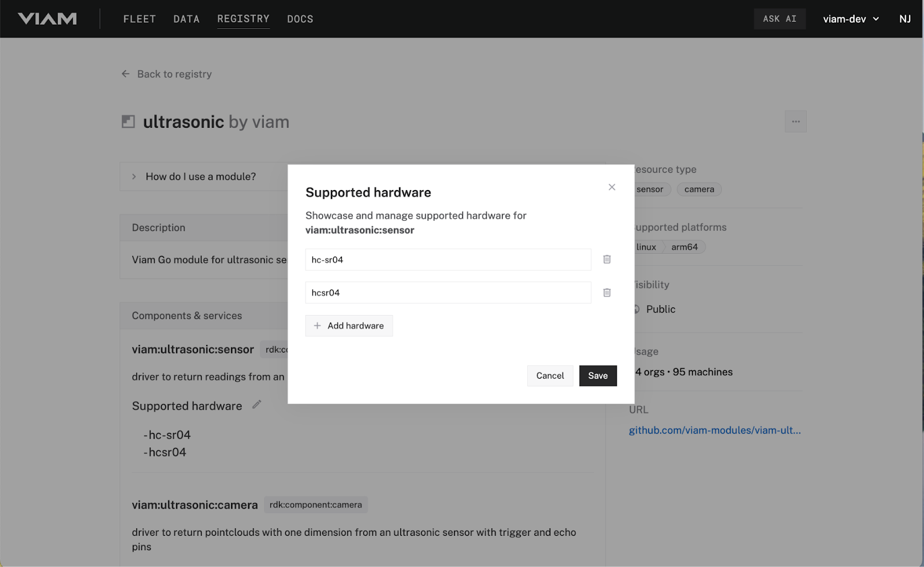Click '4 orgs · 95 machines' usage text
Image resolution: width=924 pixels, height=567 pixels.
[x=684, y=372]
